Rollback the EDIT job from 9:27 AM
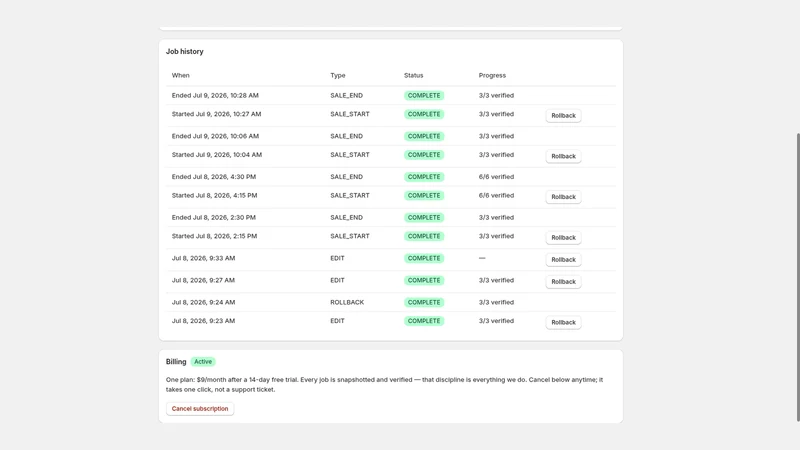Screen dimensions: 800x450 pos(563,281)
